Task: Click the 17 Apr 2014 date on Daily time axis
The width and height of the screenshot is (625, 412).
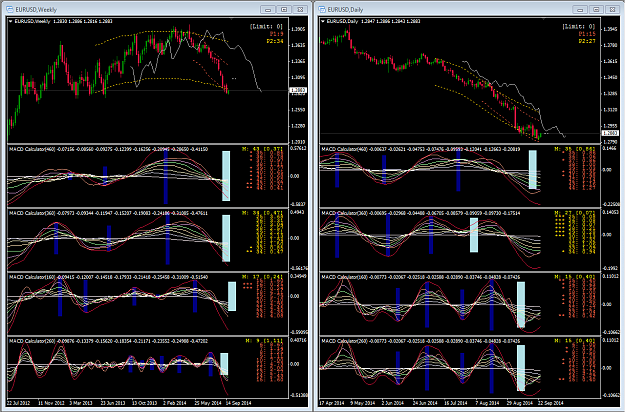Action: click(331, 403)
